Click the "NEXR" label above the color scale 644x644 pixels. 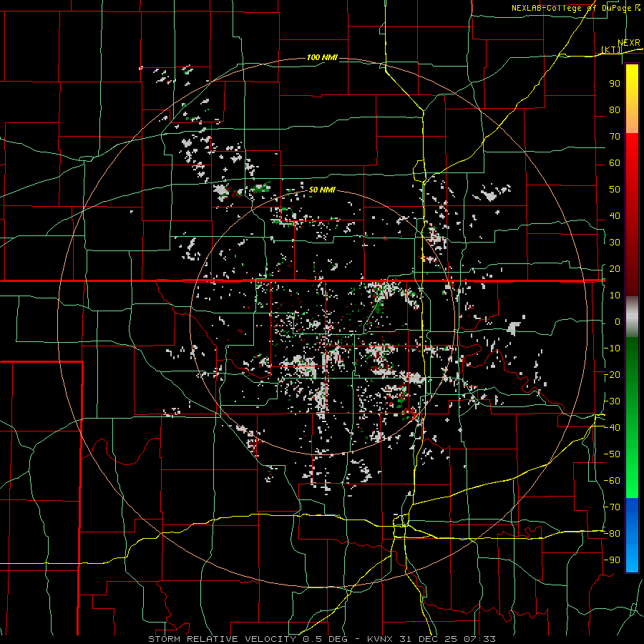(x=629, y=43)
